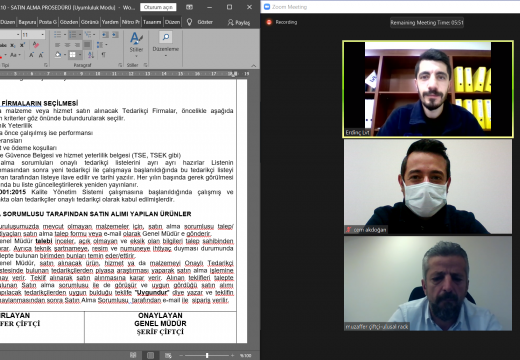Open the font size 11 dropdown
Screen dimensions: 520x360
coord(43,35)
